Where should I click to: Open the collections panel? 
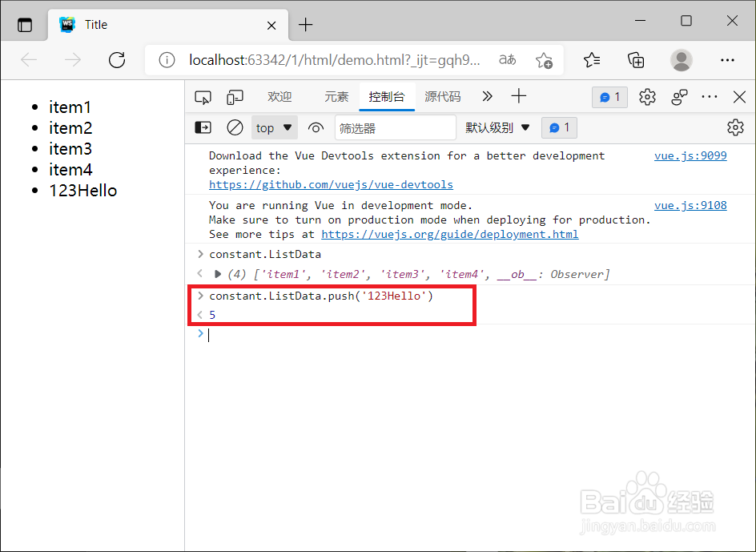(x=636, y=60)
